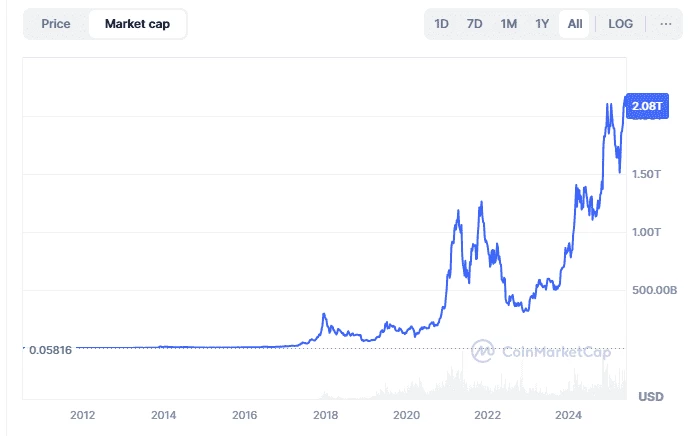Screen dimensions: 694x436
Task: Click 2020 on the time axis
Action: [x=406, y=415]
